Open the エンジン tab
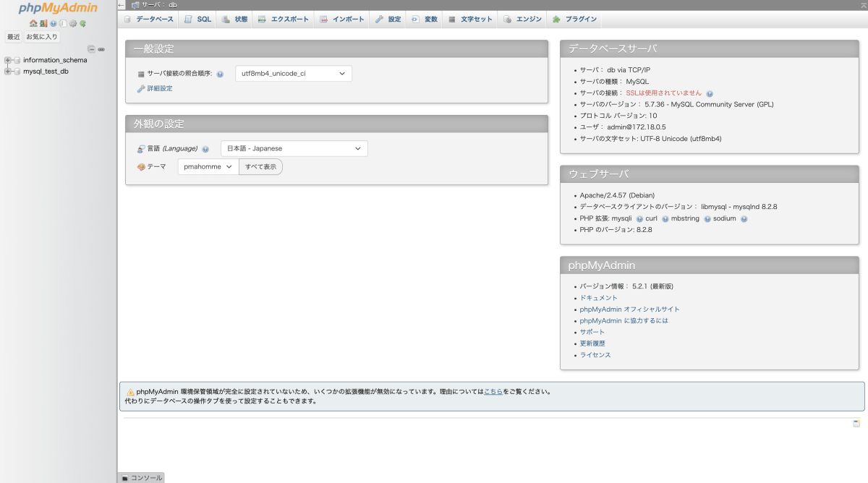 pyautogui.click(x=523, y=20)
